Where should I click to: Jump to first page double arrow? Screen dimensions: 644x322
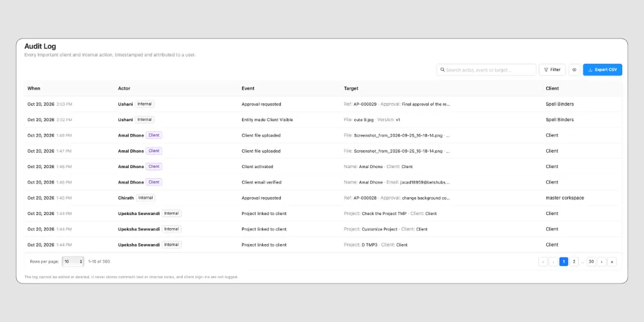543,261
